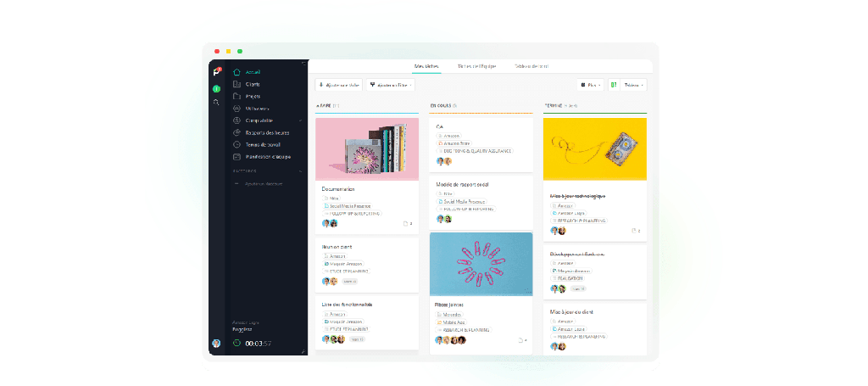Collapse the Raccourcis section chevron
868x386 pixels.
click(x=301, y=171)
